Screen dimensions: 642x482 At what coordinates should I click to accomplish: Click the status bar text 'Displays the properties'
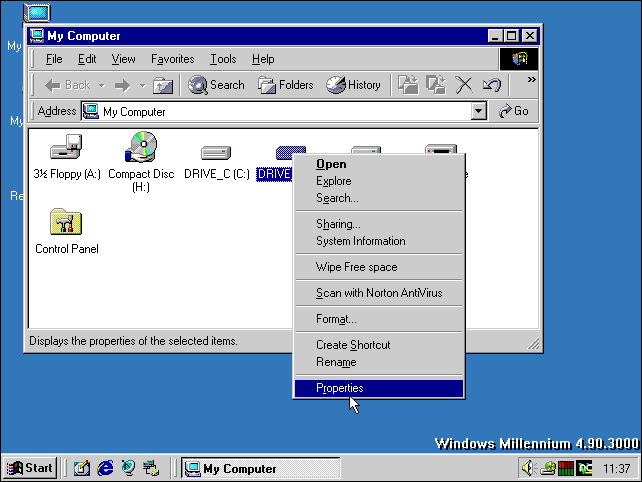click(x=133, y=341)
